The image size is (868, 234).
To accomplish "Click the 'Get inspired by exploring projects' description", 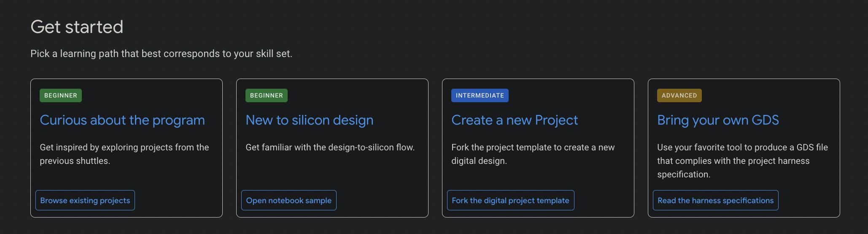I will 124,154.
